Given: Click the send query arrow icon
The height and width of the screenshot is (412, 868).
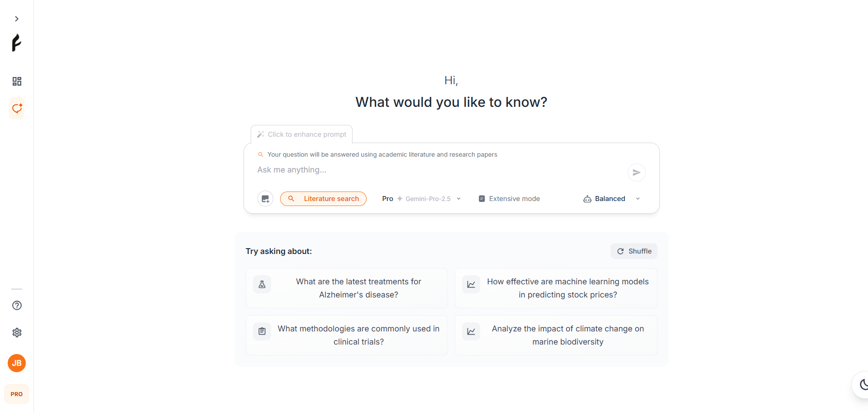Looking at the screenshot, I should (x=636, y=172).
